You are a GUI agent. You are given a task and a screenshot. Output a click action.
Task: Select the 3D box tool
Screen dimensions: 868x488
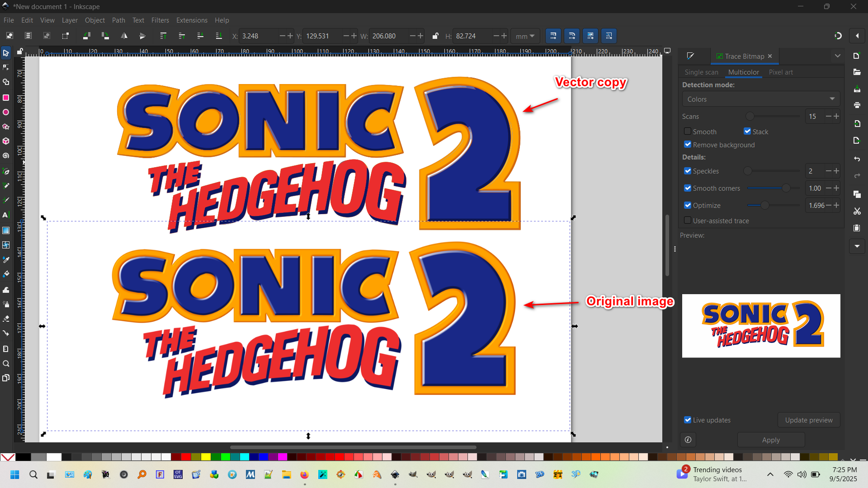(x=6, y=141)
